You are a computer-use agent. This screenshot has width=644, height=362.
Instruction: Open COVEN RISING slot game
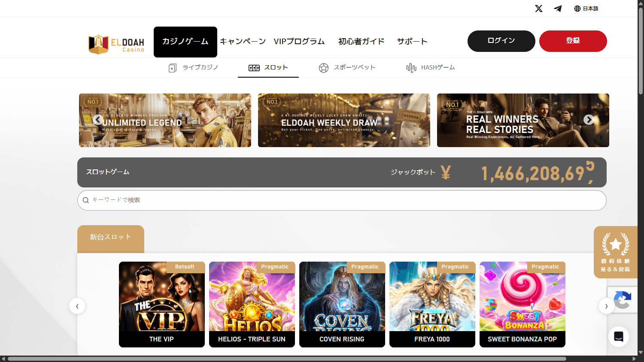click(342, 305)
